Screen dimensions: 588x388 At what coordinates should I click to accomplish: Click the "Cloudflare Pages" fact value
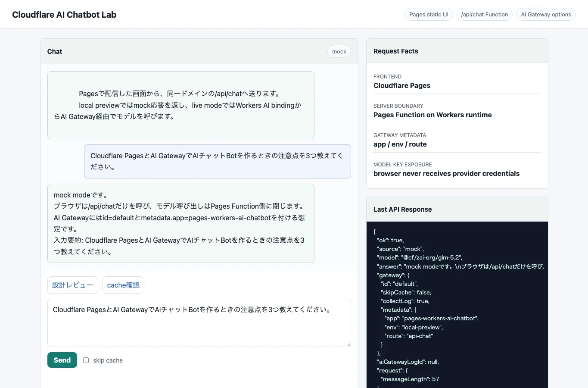point(402,85)
